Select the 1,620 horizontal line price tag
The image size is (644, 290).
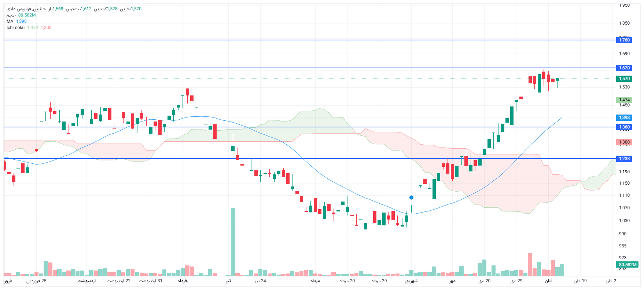click(624, 68)
